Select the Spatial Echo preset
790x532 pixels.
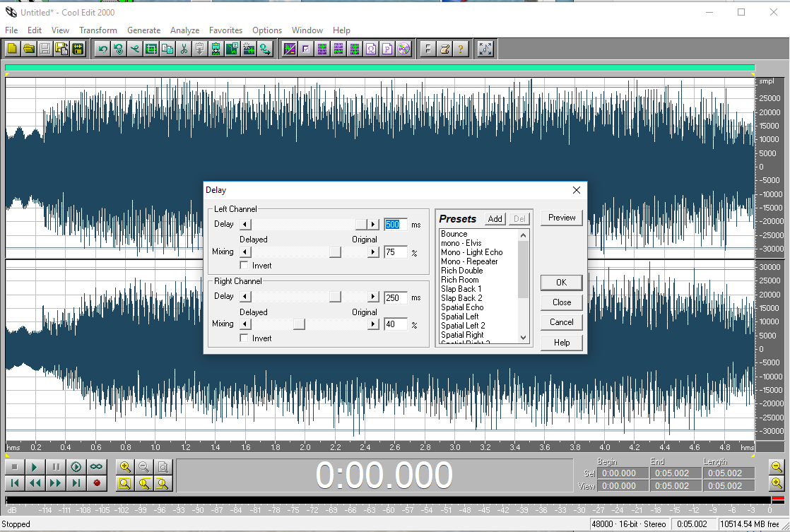click(462, 307)
